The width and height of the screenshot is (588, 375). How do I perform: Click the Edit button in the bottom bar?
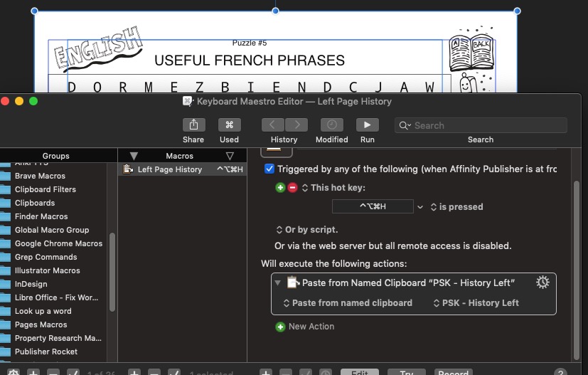point(360,372)
